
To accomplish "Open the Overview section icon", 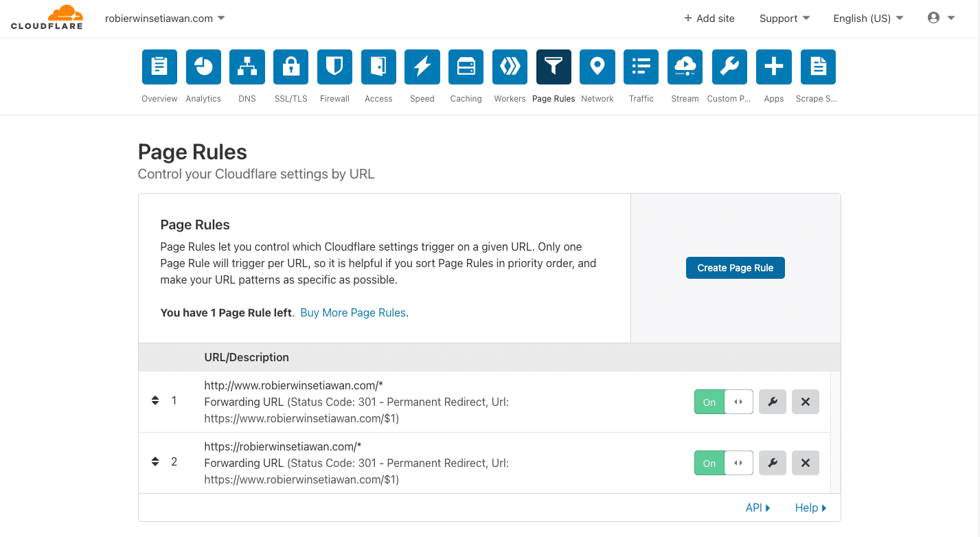I will tap(159, 67).
